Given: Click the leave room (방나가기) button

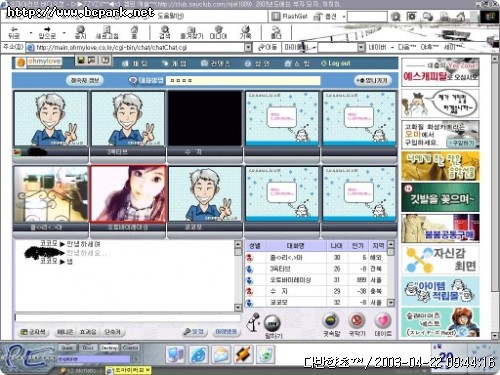Looking at the screenshot, I should click(372, 80).
